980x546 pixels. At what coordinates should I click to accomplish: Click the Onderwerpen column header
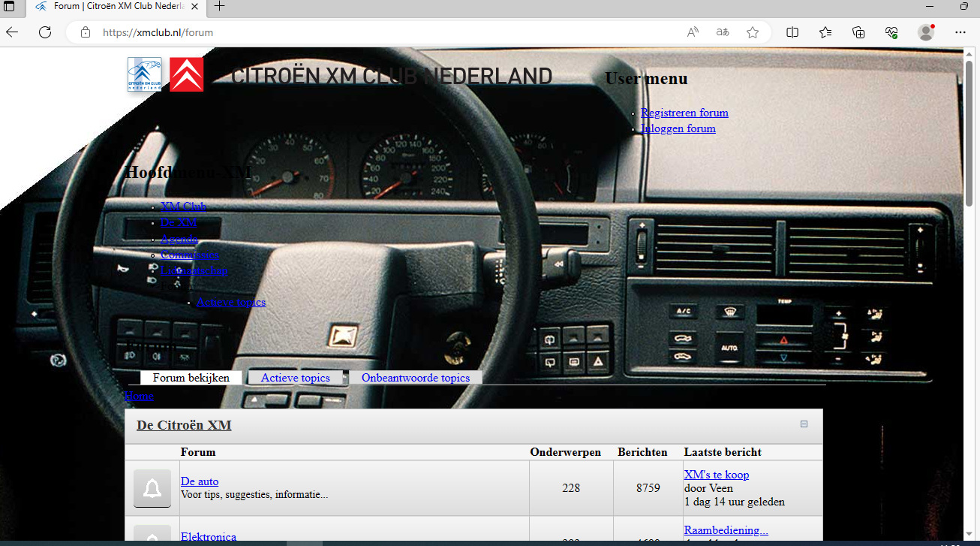566,452
